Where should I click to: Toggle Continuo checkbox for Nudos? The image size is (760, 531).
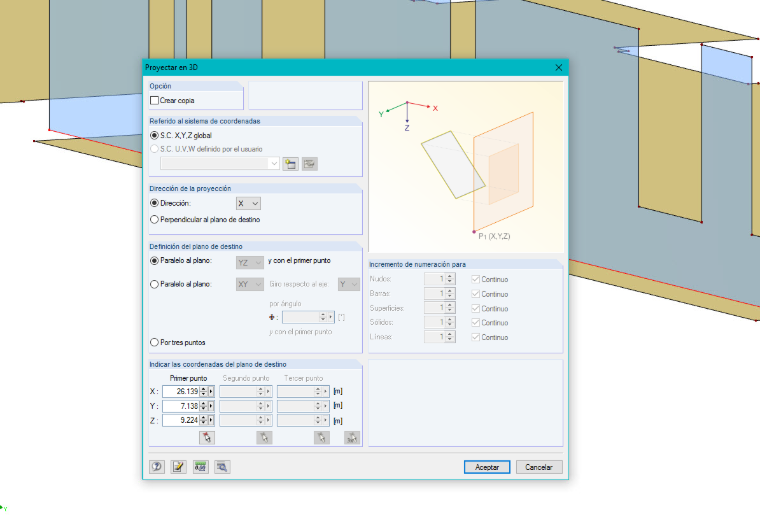pos(475,279)
